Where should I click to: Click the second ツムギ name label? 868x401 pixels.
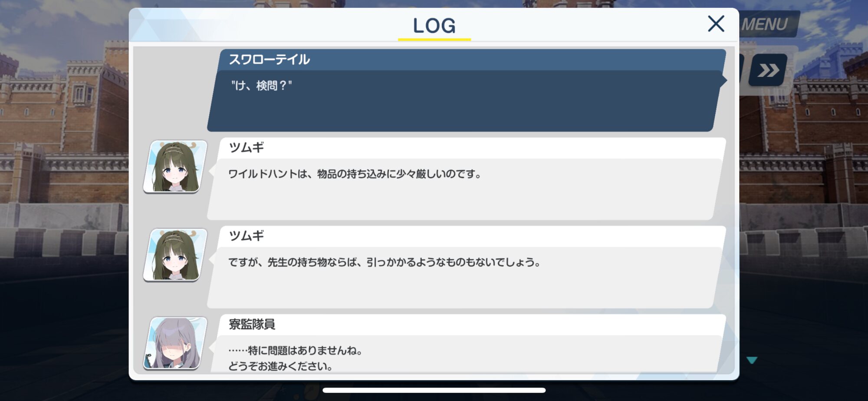[x=247, y=236]
